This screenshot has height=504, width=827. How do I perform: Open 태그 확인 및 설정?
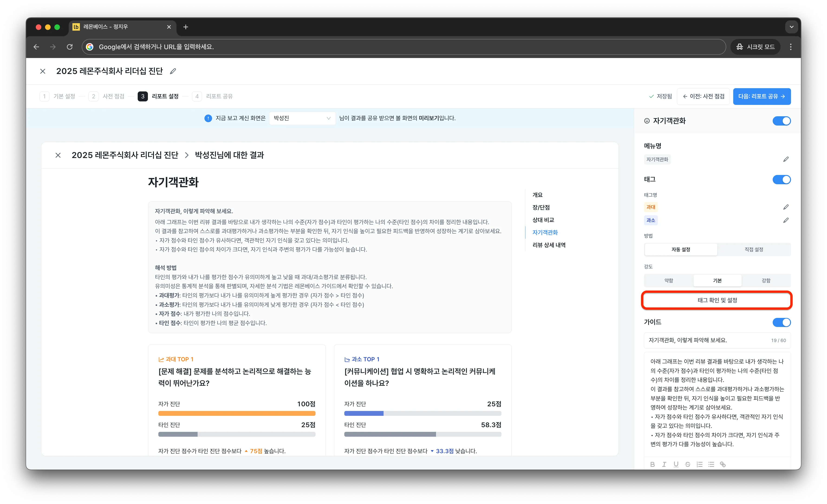pos(717,300)
